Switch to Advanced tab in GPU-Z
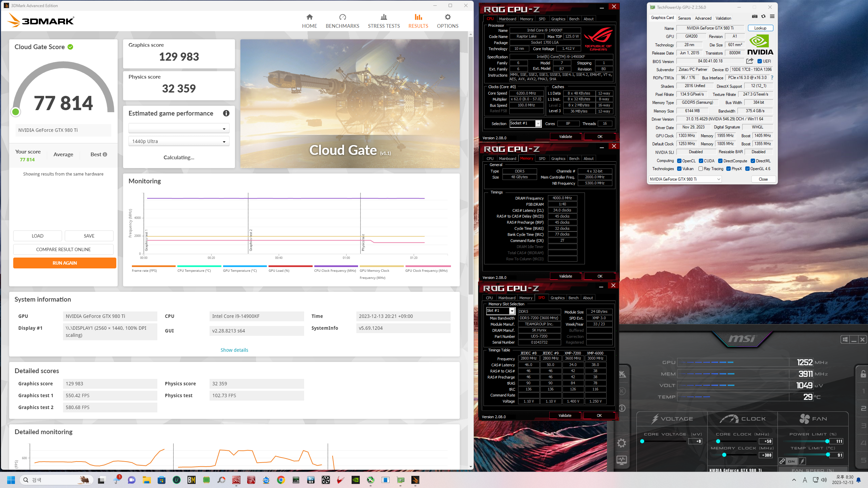 point(703,18)
